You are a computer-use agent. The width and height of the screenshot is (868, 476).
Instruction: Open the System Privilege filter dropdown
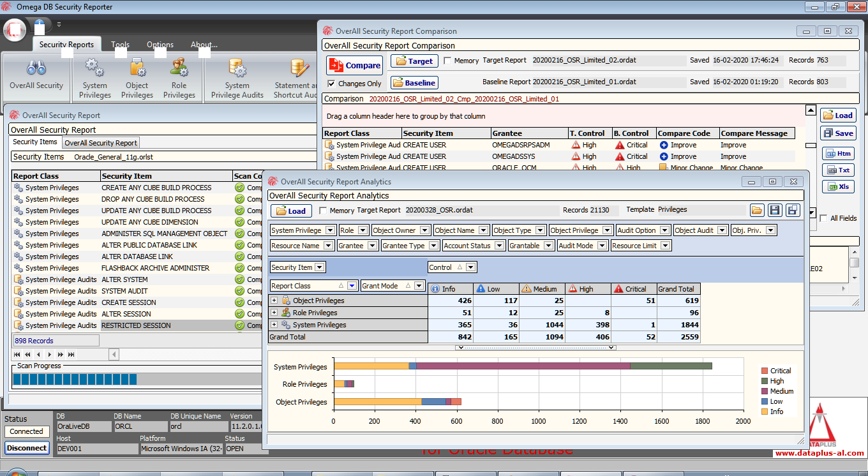point(331,230)
